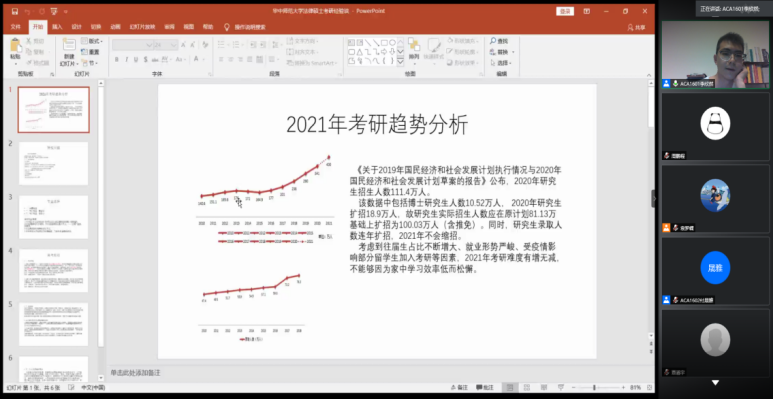Screen dimensions: 773x399
Task: Click the Sign in (登录) button
Action: (565, 11)
